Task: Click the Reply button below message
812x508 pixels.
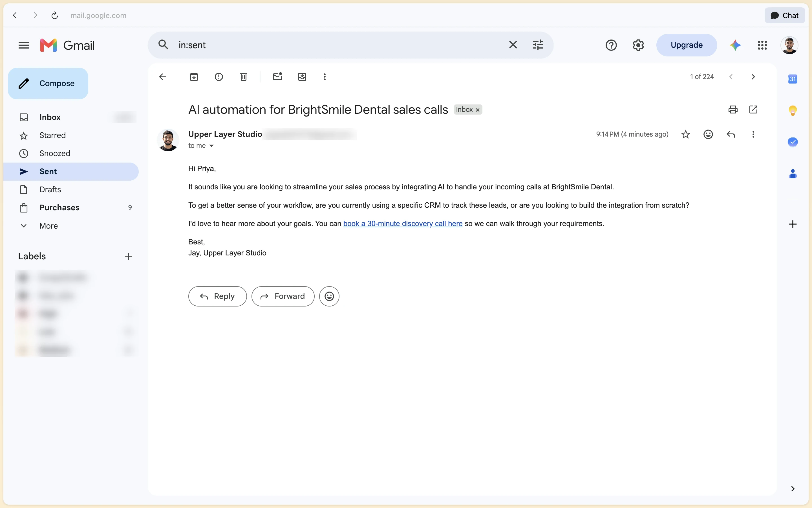Action: coord(217,296)
